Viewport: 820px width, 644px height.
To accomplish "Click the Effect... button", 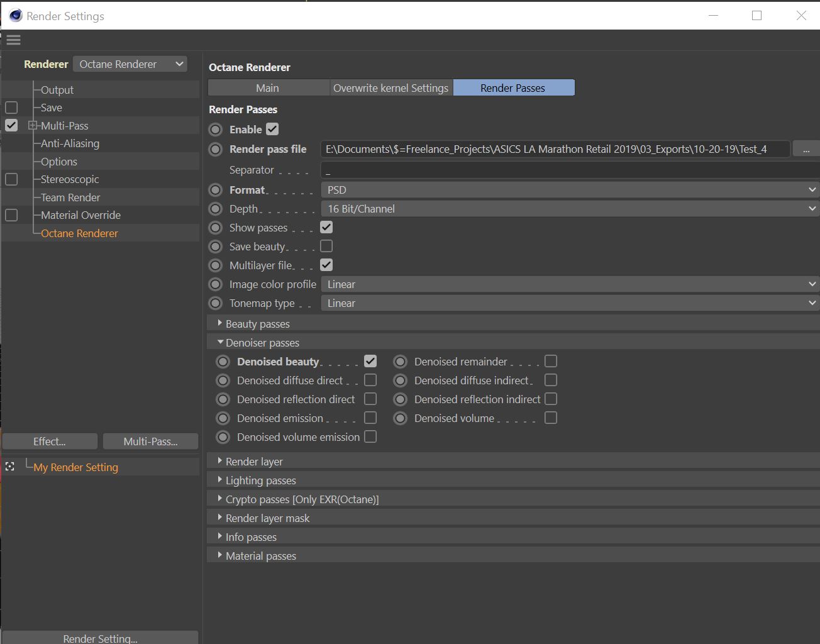I will tap(50, 441).
